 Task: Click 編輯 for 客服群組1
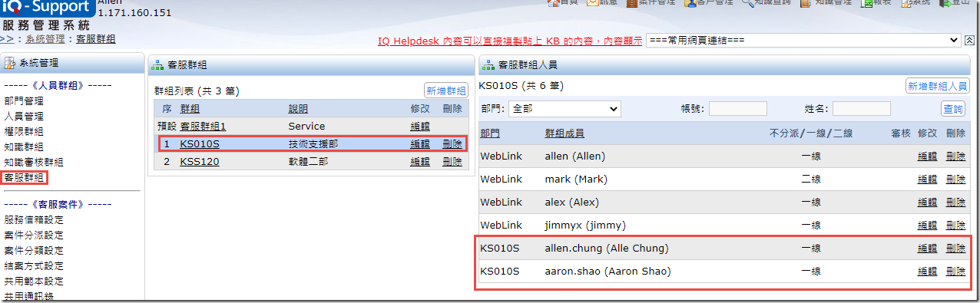click(420, 126)
